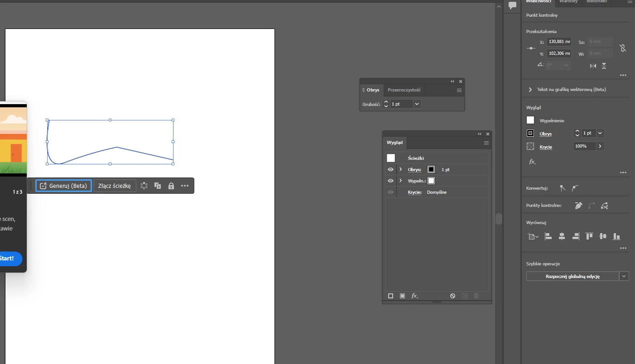Switch to the Biblioteki tab
The image size is (635, 364).
[x=597, y=2]
